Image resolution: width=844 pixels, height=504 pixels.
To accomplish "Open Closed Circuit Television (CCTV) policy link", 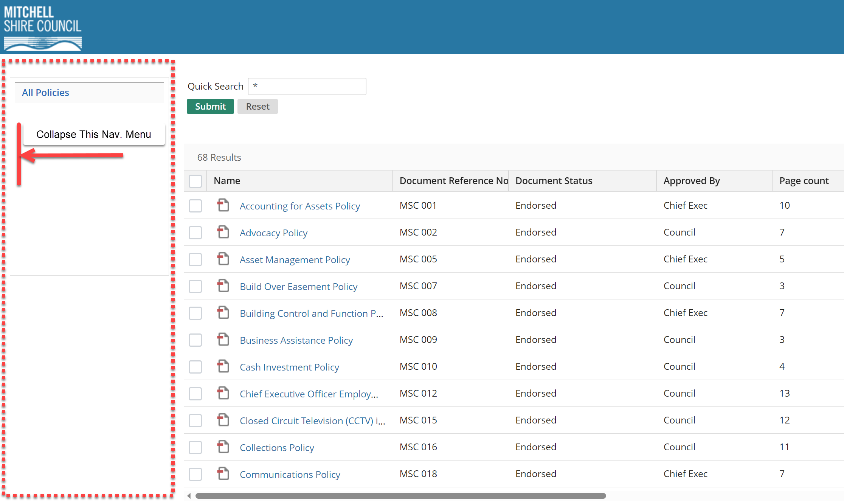I will point(312,421).
